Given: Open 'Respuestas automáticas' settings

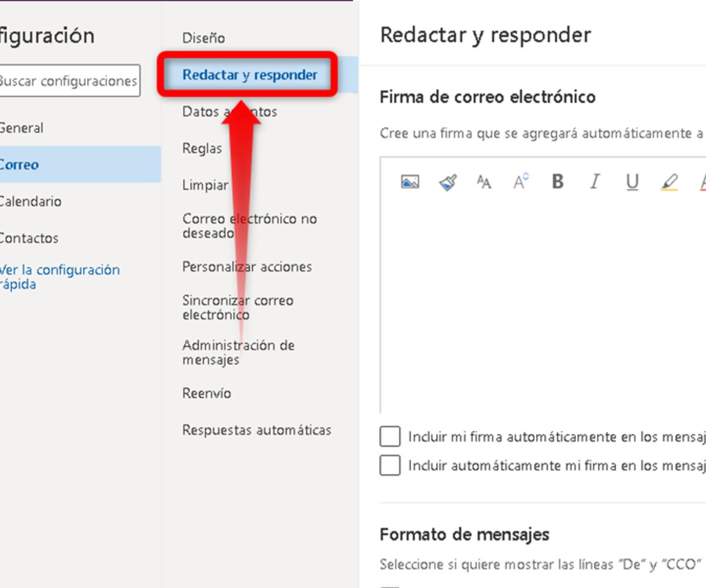Looking at the screenshot, I should click(x=257, y=430).
